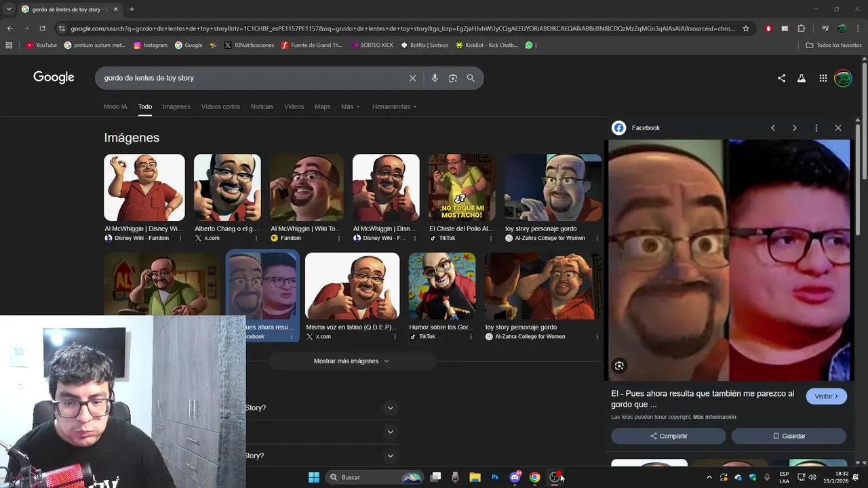Image resolution: width=868 pixels, height=488 pixels.
Task: Open options for El Chiste del Pollo result
Action: click(x=490, y=239)
